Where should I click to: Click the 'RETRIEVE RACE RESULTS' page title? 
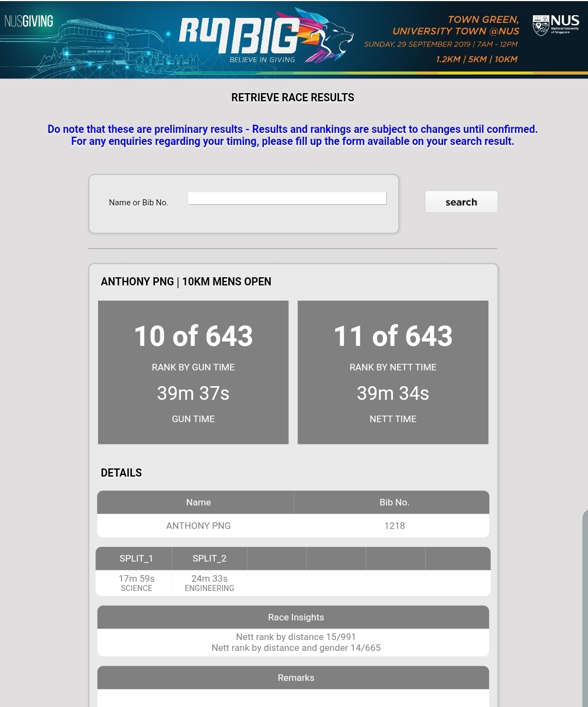pos(293,97)
